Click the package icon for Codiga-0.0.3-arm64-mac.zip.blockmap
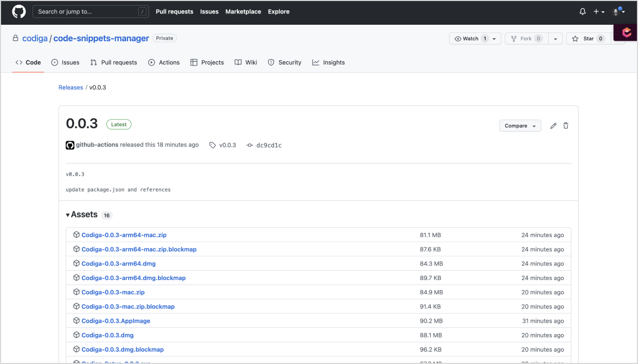The width and height of the screenshot is (638, 364). coord(76,249)
